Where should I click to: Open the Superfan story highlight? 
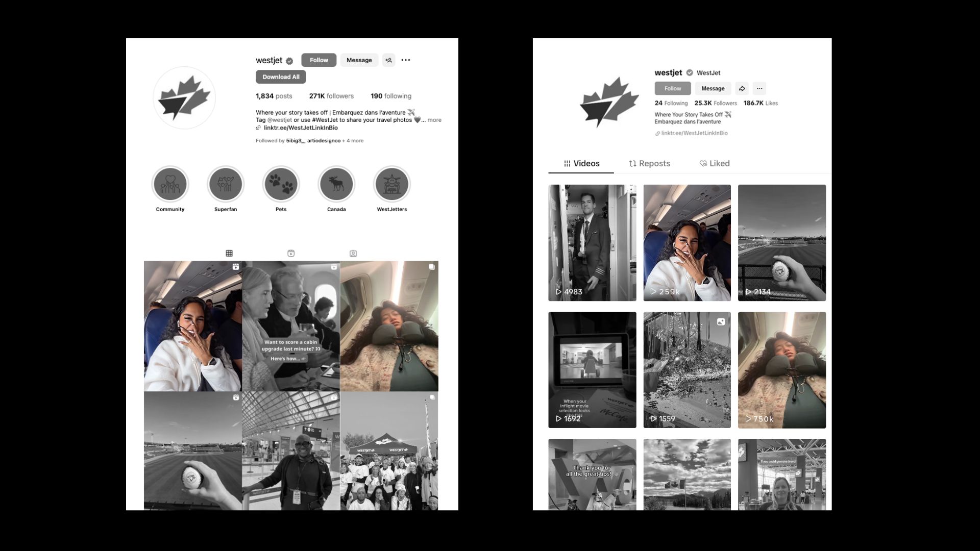[226, 184]
